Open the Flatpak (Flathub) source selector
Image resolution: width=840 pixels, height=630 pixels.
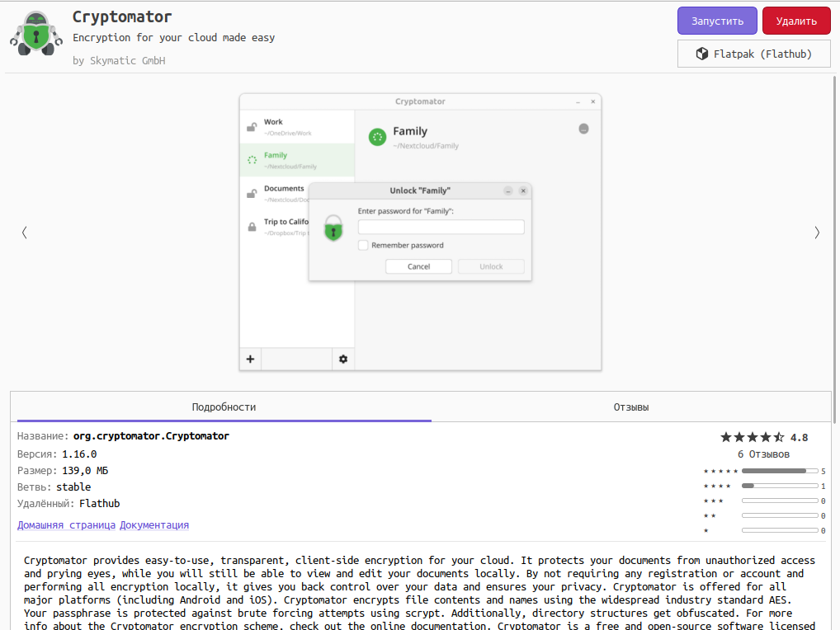(x=753, y=54)
